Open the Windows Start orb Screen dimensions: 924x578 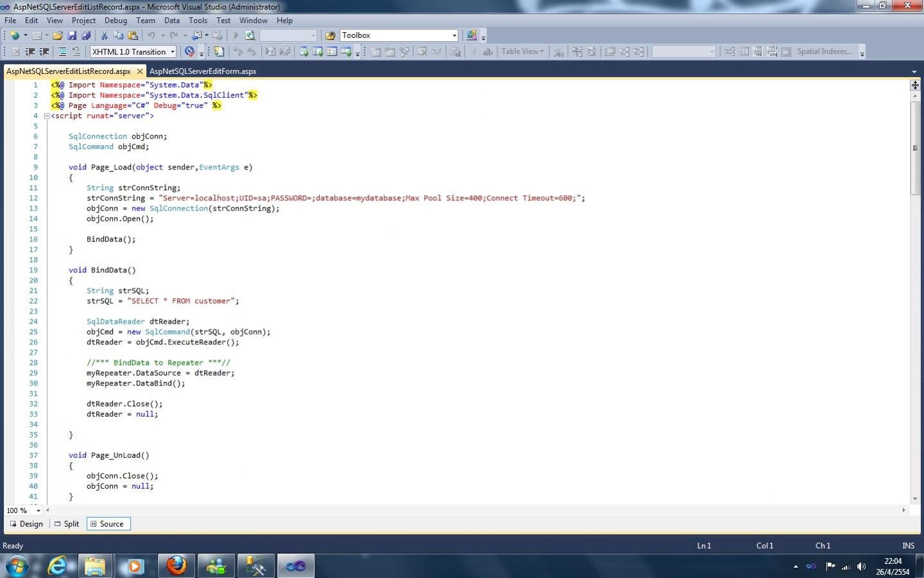(17, 566)
